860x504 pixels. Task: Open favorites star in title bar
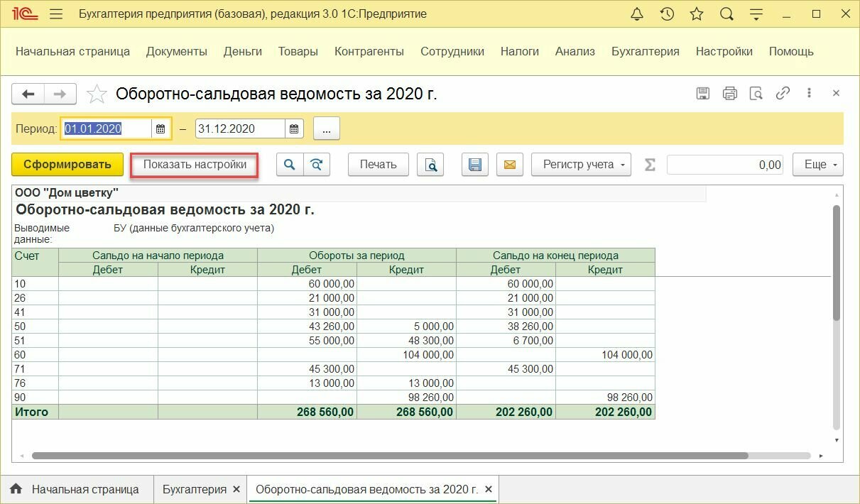click(x=697, y=14)
